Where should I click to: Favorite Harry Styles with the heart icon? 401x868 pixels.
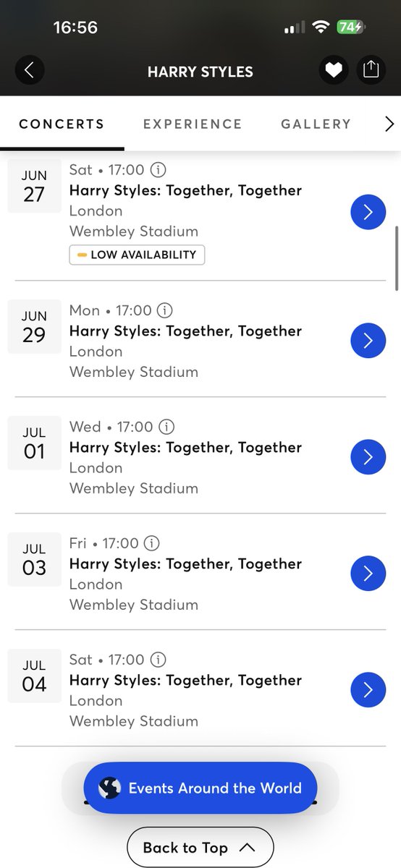334,69
